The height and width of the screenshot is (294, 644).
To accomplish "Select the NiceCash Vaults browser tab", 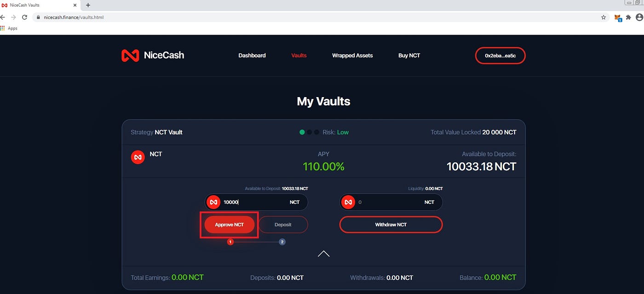I will coord(40,5).
